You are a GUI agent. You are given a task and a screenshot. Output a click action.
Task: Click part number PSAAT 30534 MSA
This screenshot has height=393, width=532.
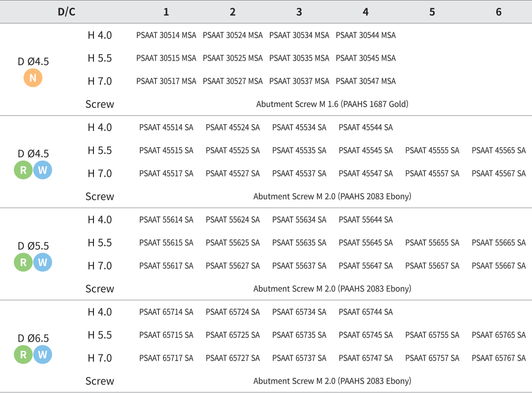[x=299, y=35]
